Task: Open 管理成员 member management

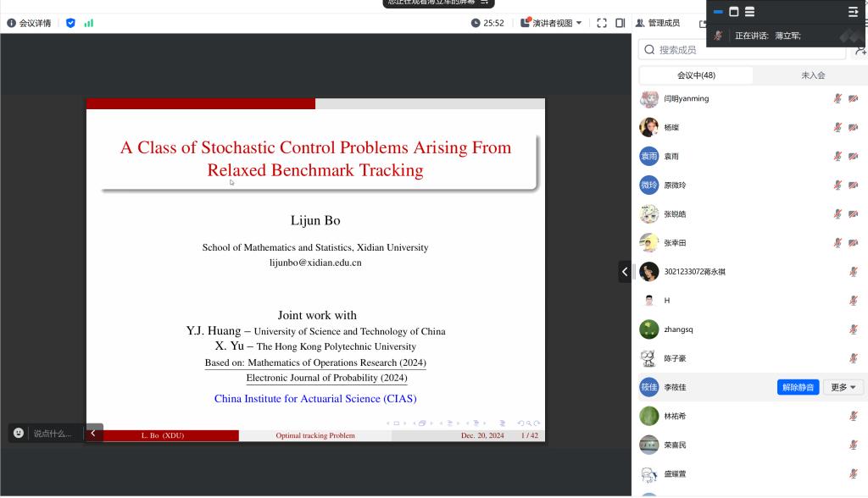Action: click(658, 23)
